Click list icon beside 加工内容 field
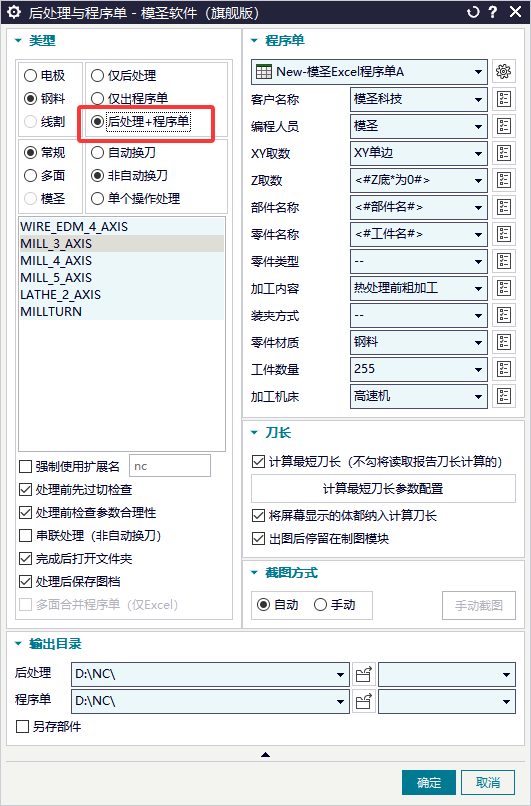The height and width of the screenshot is (806, 531). 504,288
